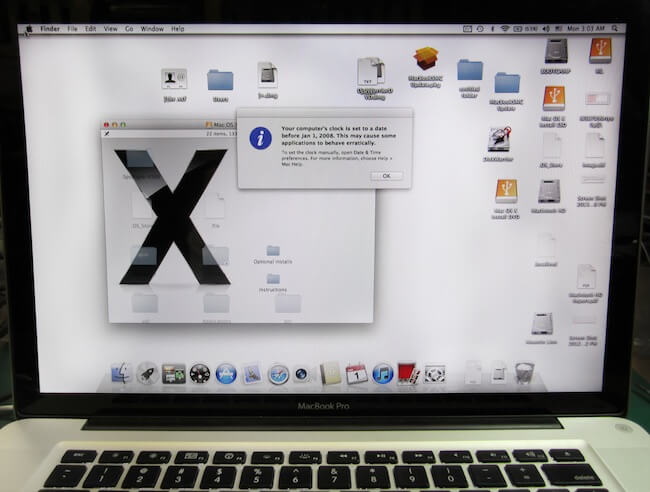650x492 pixels.
Task: Open the Apple menu
Action: point(29,29)
